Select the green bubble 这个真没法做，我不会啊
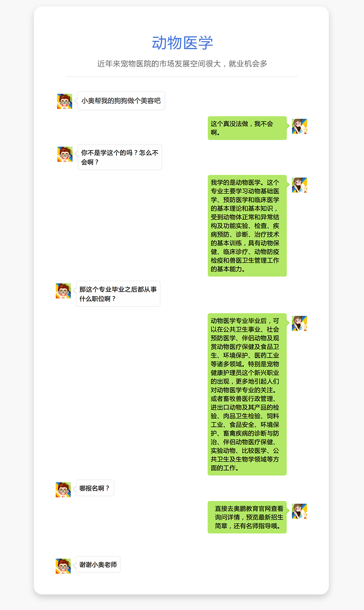The image size is (364, 610). pyautogui.click(x=247, y=128)
